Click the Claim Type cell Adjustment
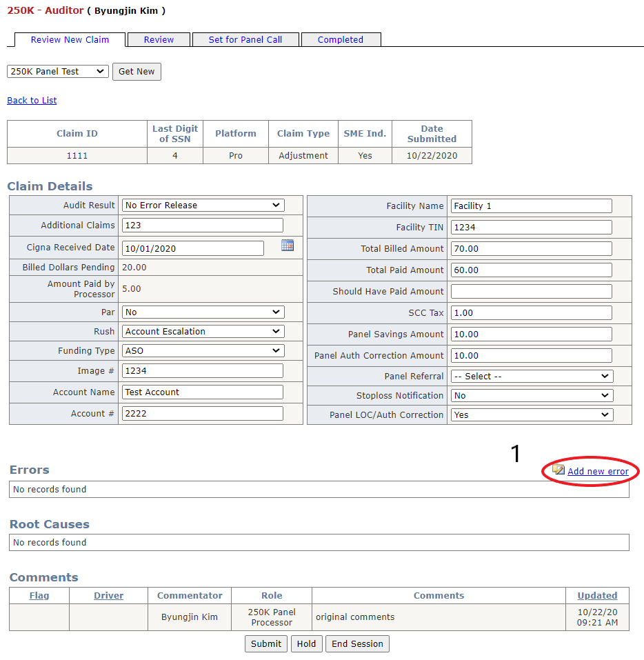This screenshot has width=644, height=660. tap(303, 156)
